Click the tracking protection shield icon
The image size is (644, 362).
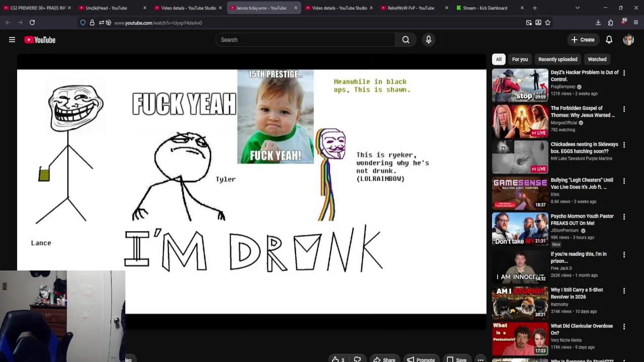(83, 23)
